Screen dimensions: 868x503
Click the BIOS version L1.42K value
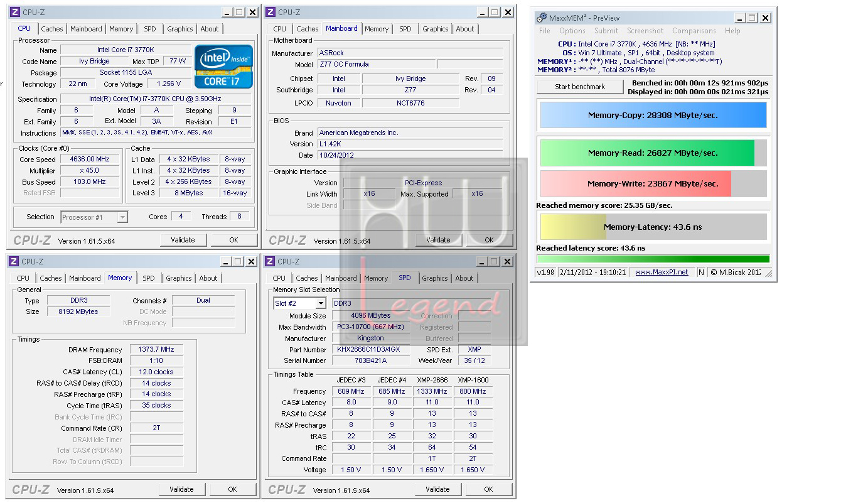[x=410, y=144]
